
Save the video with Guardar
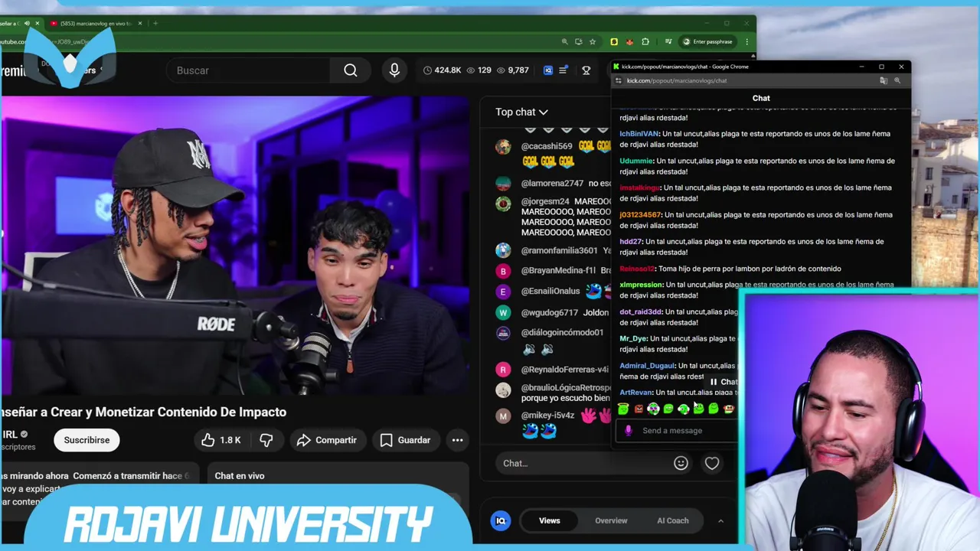point(406,440)
